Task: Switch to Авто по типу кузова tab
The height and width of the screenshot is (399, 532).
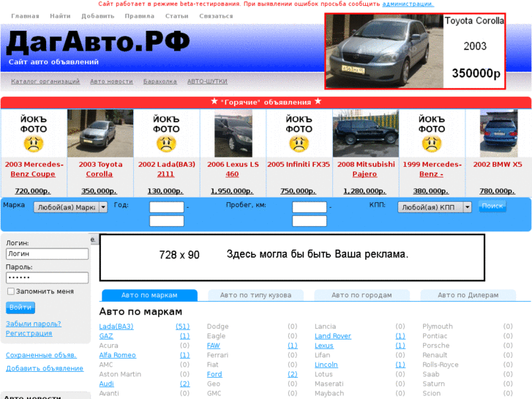Action: (256, 295)
